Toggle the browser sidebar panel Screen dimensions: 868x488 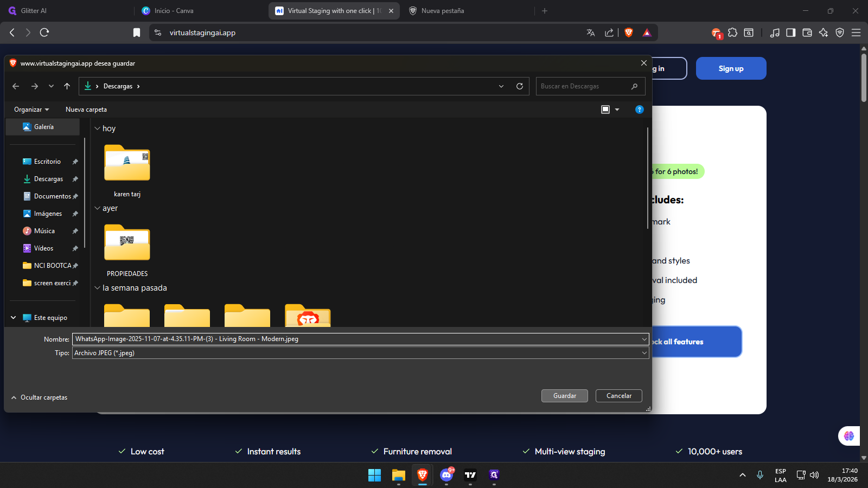tap(791, 33)
